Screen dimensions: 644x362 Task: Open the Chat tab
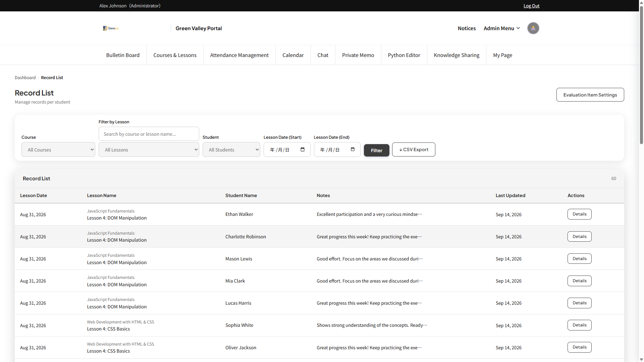[x=323, y=55]
